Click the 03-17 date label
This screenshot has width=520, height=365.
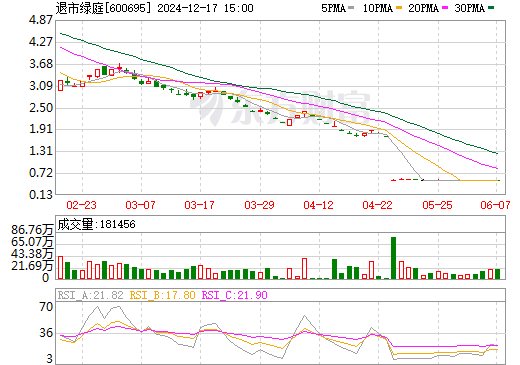coord(199,205)
